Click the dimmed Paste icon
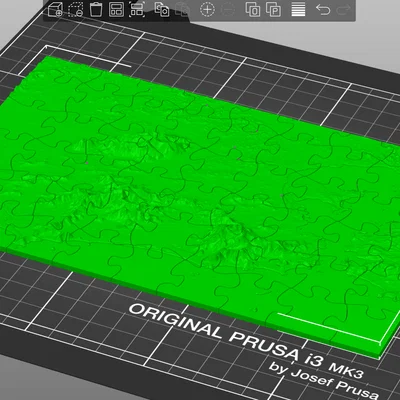 pos(183,10)
